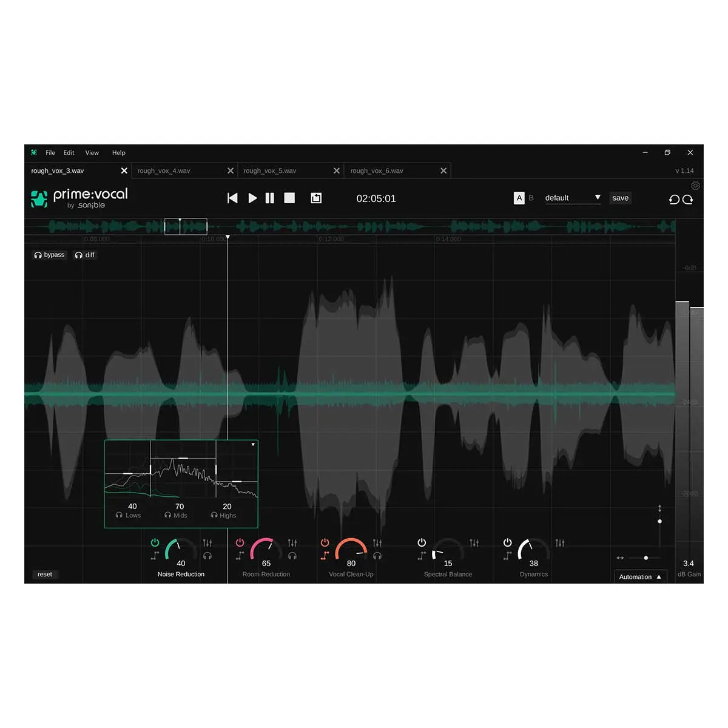Select the Play transport control

[x=252, y=198]
